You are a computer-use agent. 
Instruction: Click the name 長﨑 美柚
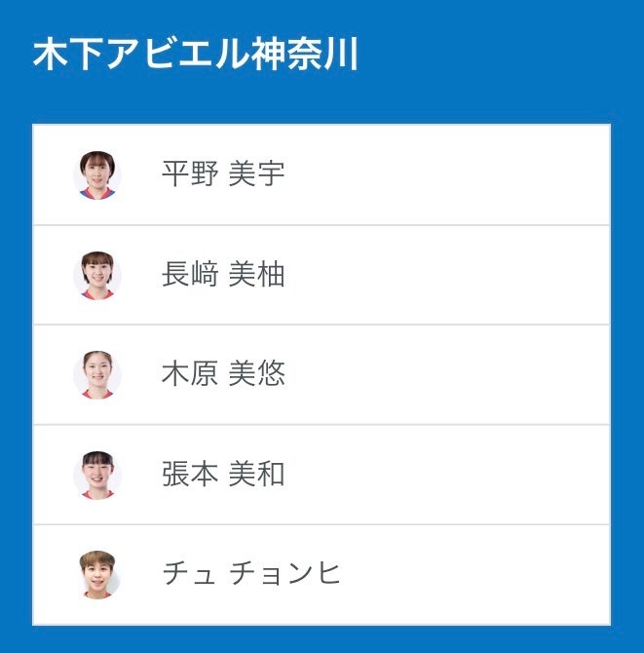[x=222, y=276]
